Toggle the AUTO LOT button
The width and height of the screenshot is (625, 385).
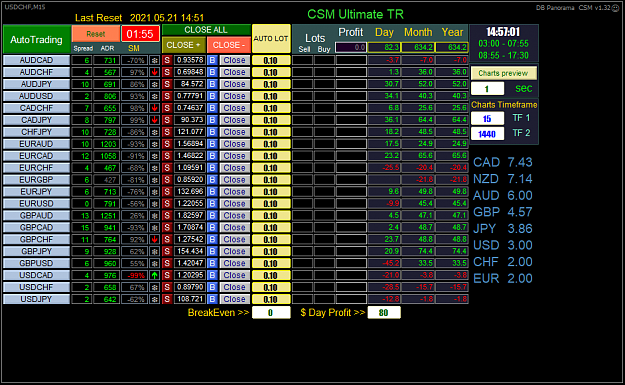[271, 39]
